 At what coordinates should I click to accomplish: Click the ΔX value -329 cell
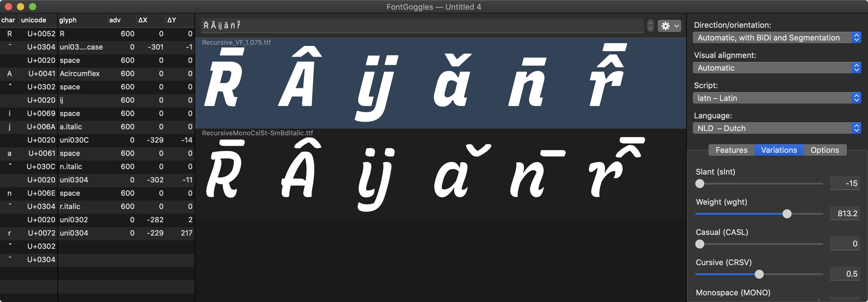(x=155, y=140)
